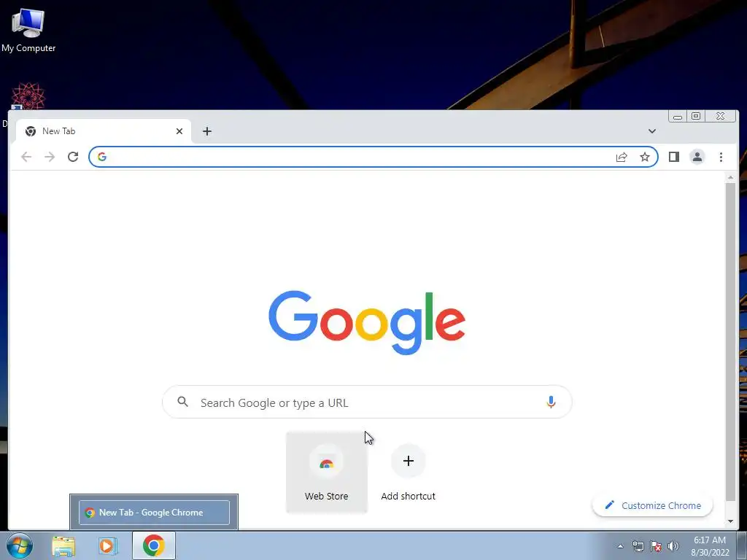Click the Google icon in the address bar
The height and width of the screenshot is (560, 747).
[x=102, y=157]
